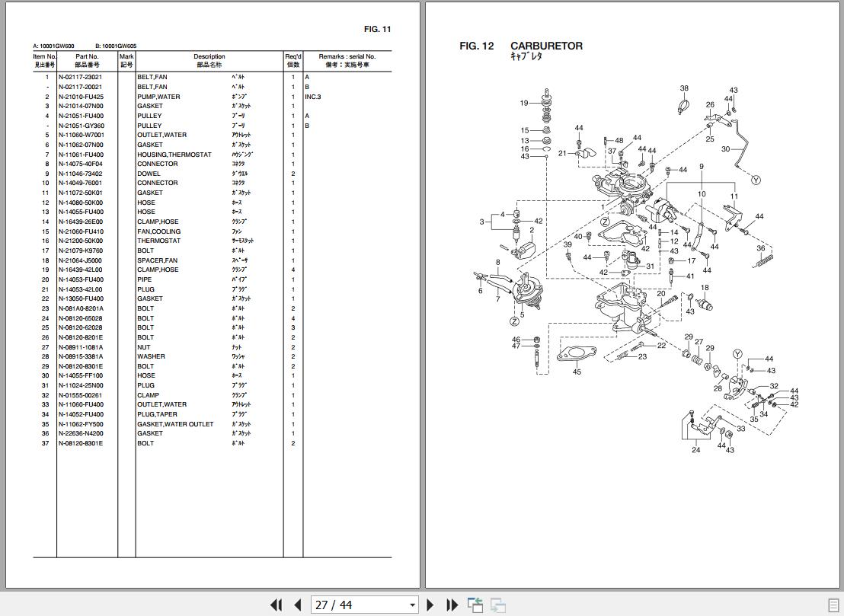Screen dimensions: 844x616
Task: Open the page layout icon at bottom right
Action: pyautogui.click(x=833, y=605)
